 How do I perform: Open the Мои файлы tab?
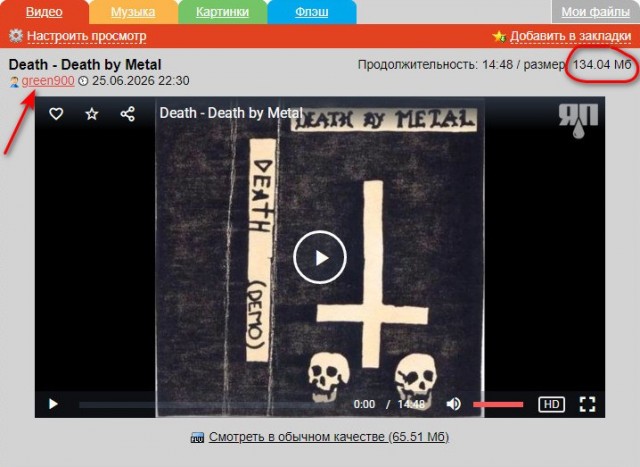(x=596, y=12)
